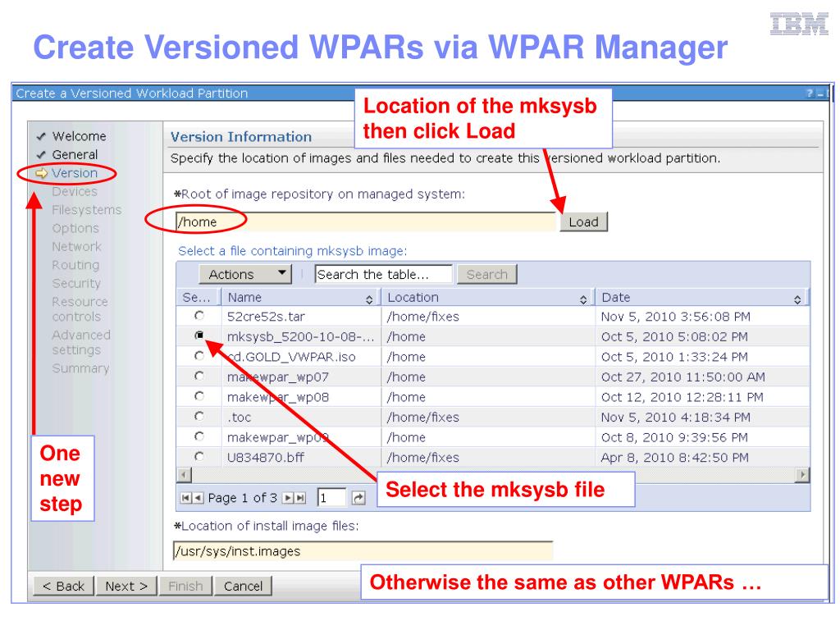Image resolution: width=840 pixels, height=630 pixels.
Task: Click the install image files location field
Action: (363, 551)
